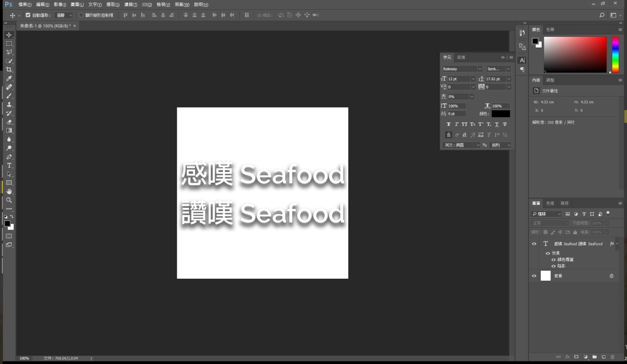627x364 pixels.
Task: Pick the Horizontal Type tool
Action: [x=9, y=166]
